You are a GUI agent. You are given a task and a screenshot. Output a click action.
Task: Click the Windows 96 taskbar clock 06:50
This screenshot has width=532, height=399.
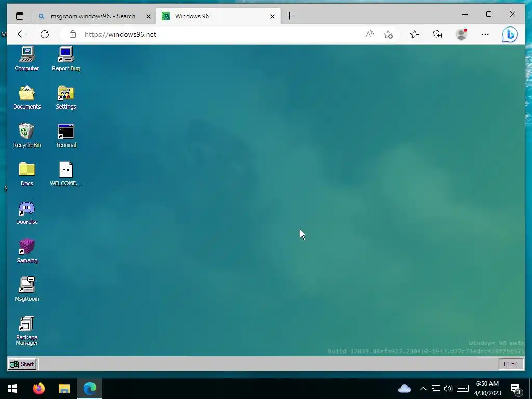coord(511,364)
